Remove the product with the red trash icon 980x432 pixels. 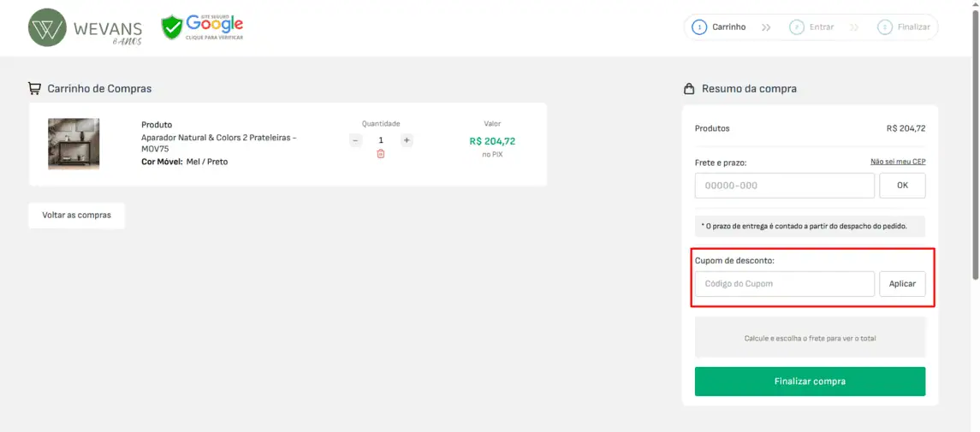(x=381, y=154)
